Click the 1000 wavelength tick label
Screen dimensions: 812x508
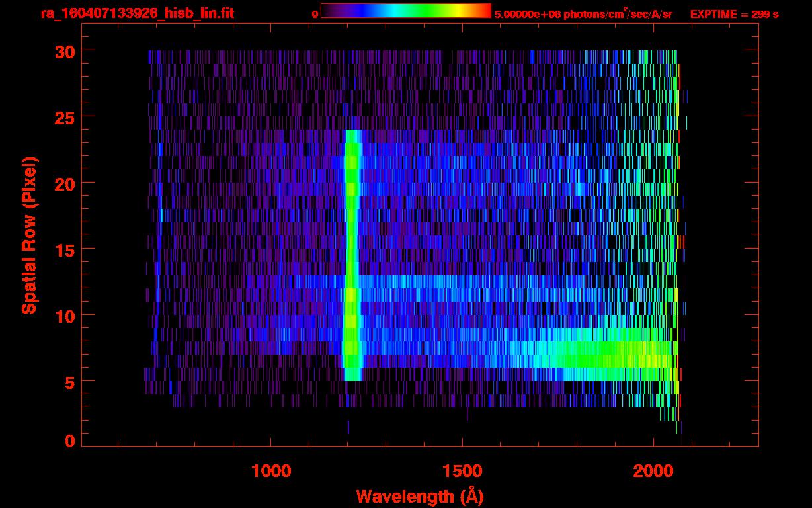tap(271, 471)
